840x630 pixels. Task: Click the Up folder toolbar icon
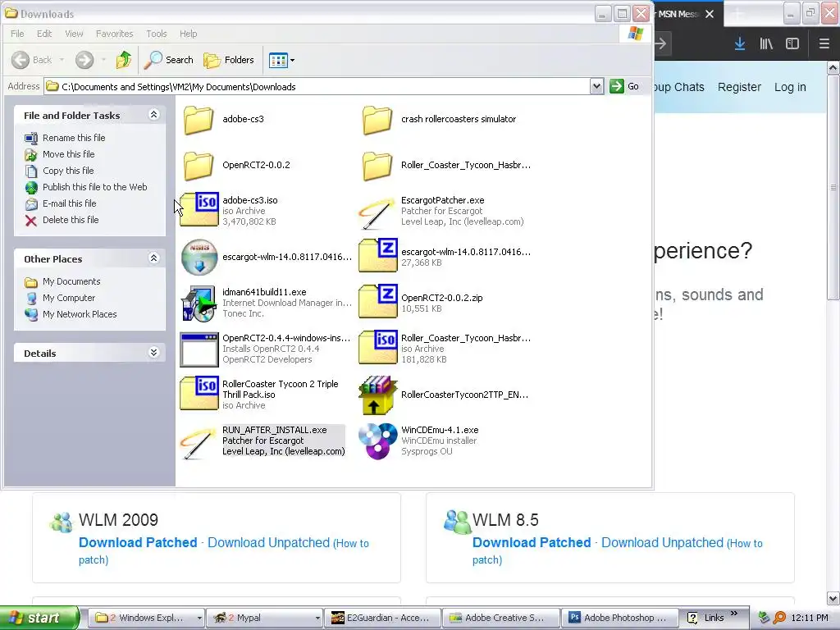tap(124, 59)
